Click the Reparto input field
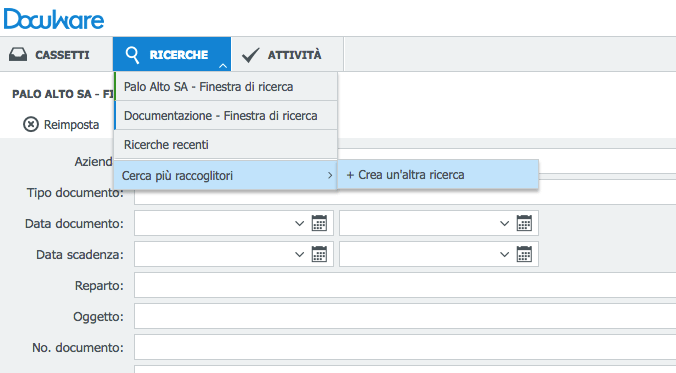This screenshot has width=676, height=373. click(x=405, y=285)
